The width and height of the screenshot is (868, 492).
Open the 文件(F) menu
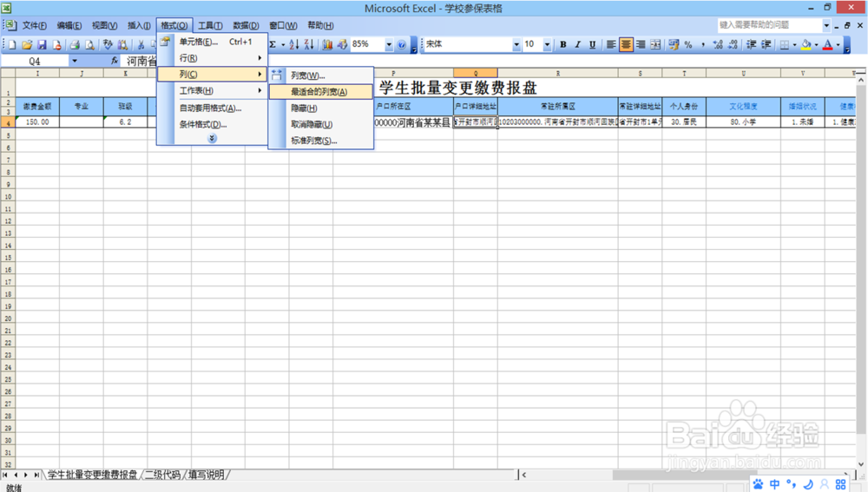34,25
